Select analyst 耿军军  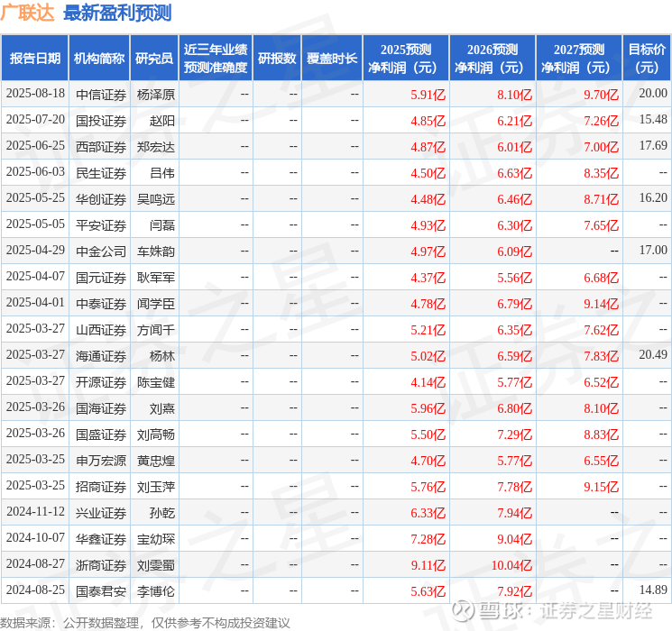pos(156,278)
